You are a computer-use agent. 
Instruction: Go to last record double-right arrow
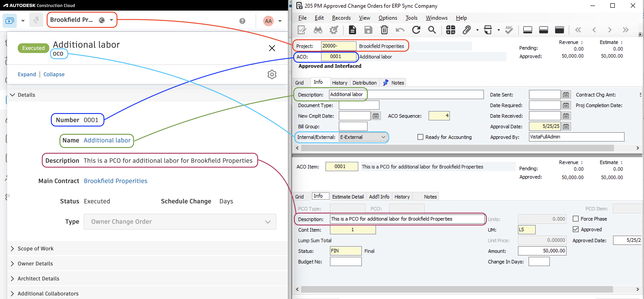click(x=625, y=30)
